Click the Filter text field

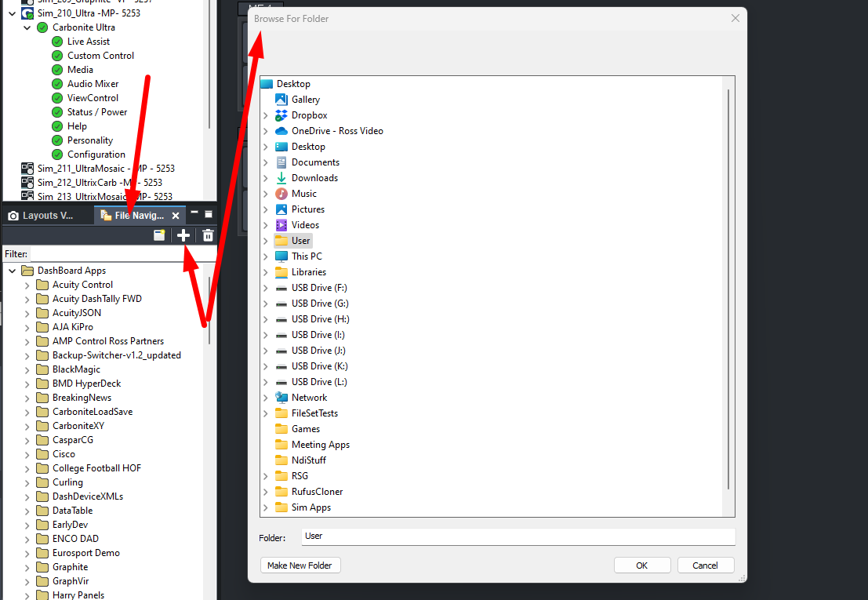123,254
